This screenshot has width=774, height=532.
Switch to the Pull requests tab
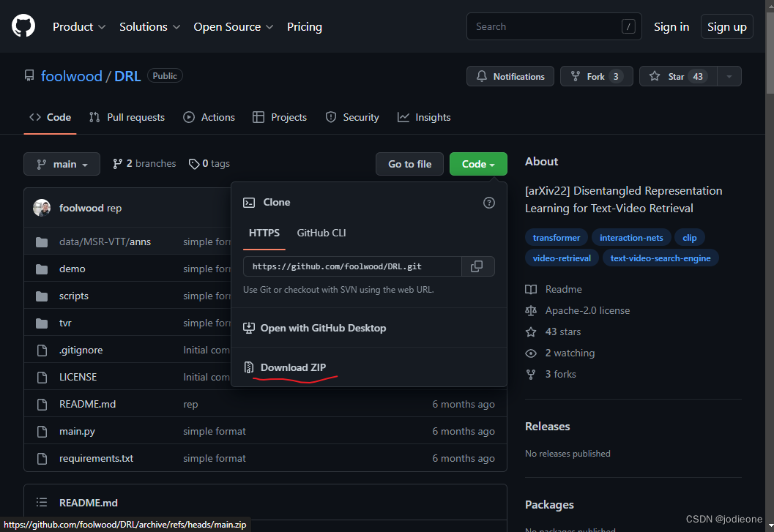[x=127, y=118]
